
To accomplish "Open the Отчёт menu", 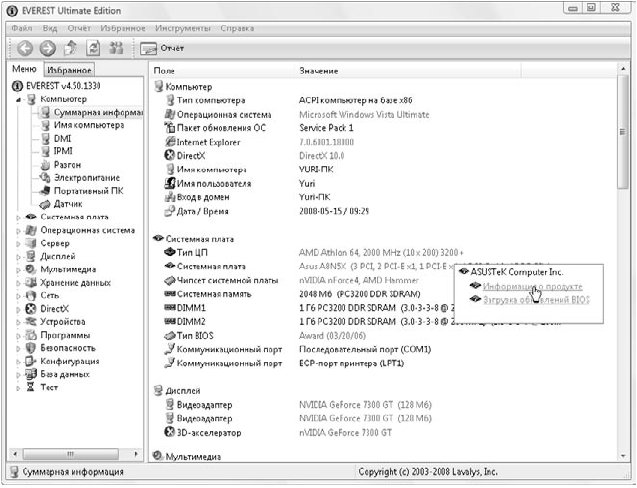I will (79, 28).
